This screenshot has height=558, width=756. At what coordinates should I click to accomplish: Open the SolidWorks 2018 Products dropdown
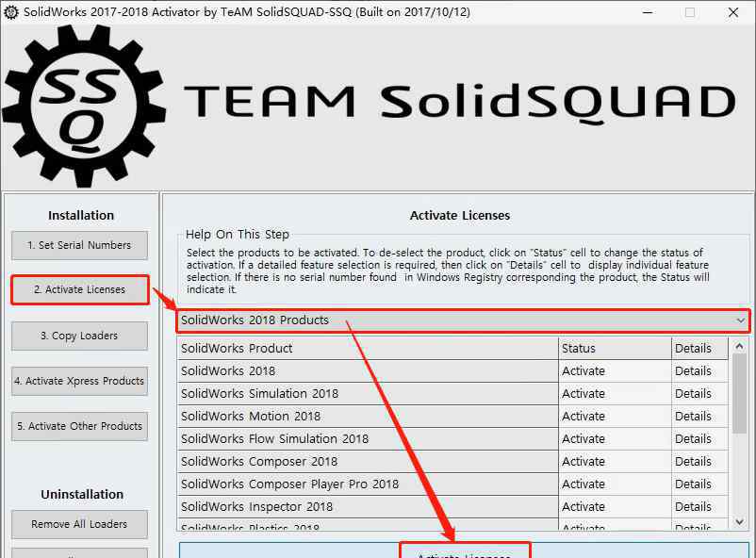(x=463, y=320)
